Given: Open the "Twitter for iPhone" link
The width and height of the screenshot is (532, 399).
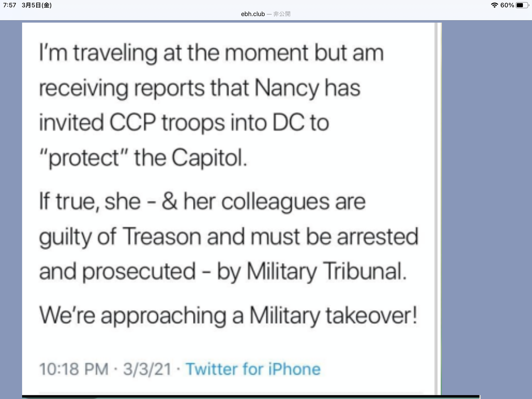Looking at the screenshot, I should click(x=253, y=369).
